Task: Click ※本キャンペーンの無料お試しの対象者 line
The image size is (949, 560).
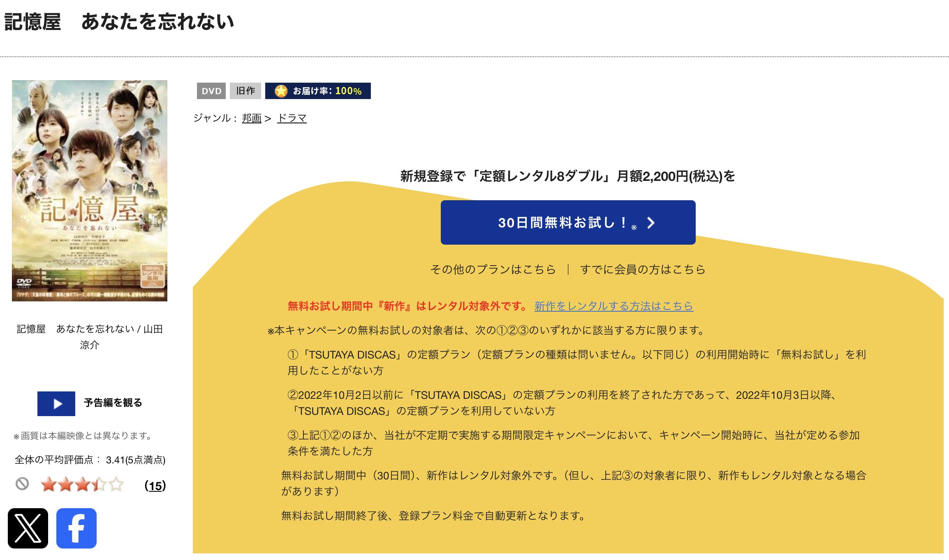Action: coord(486,330)
